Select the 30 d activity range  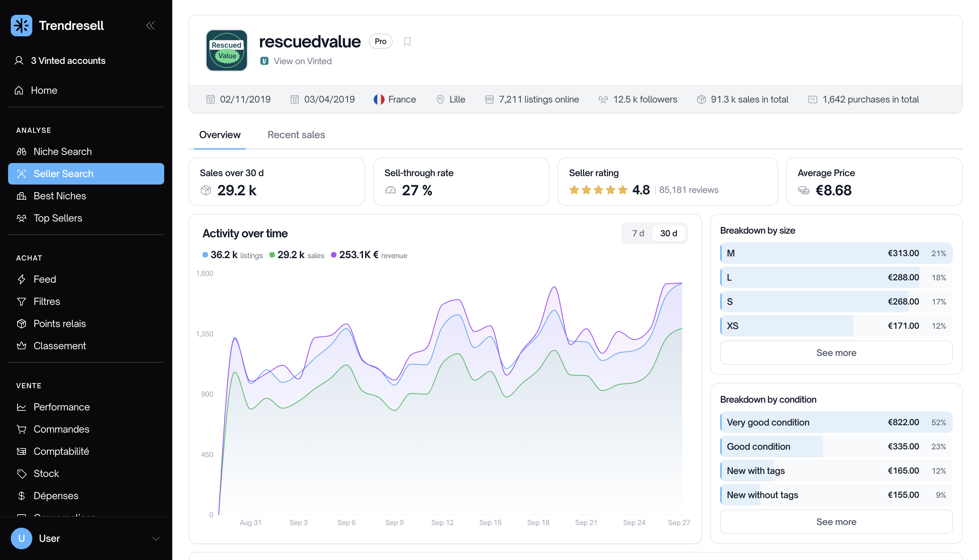[669, 234]
